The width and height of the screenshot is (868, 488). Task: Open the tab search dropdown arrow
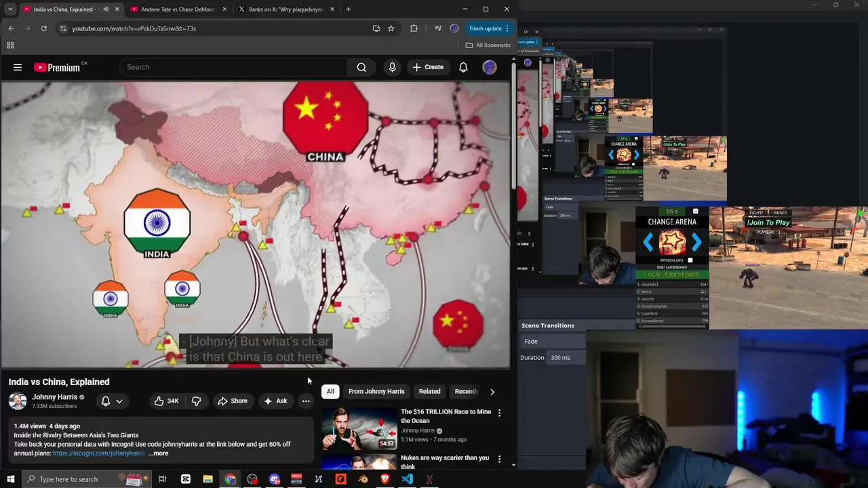10,9
